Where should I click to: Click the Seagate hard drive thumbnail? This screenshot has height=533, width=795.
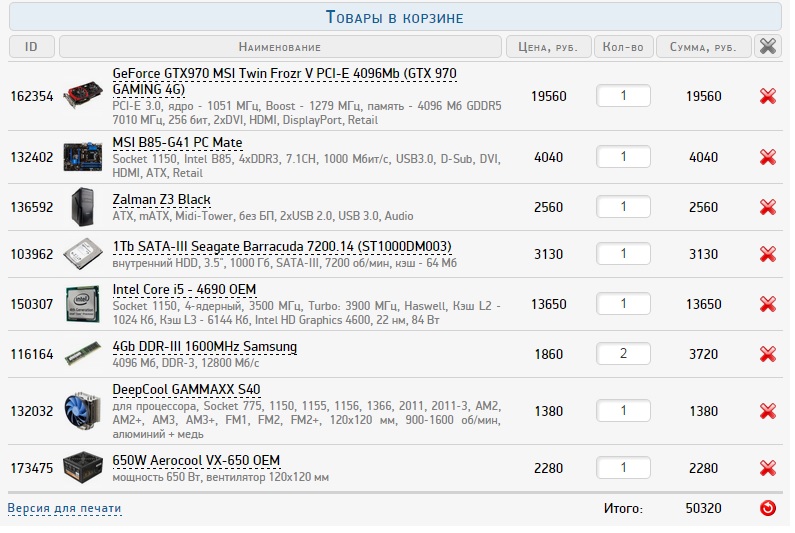coord(83,254)
